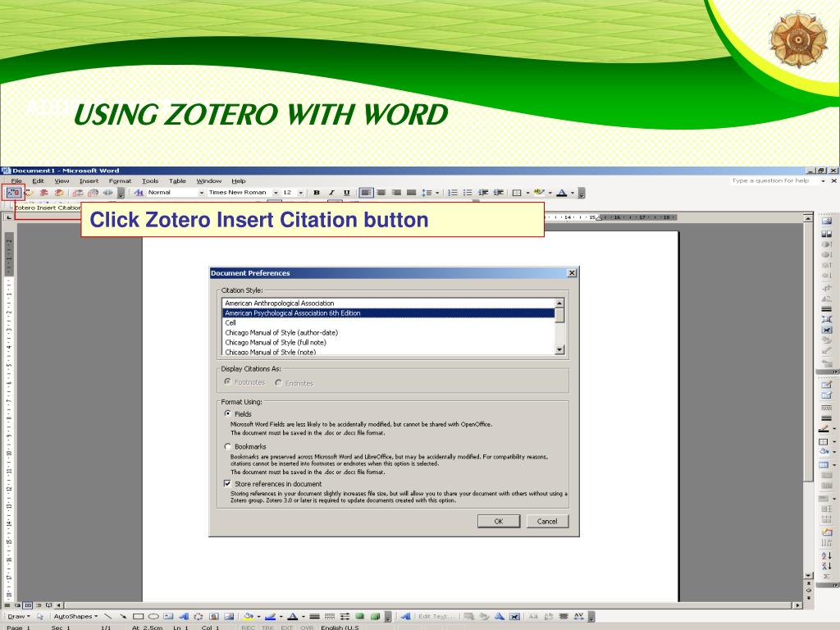Click Increase Indent icon
Viewport: 840px width, 630px height.
click(498, 192)
